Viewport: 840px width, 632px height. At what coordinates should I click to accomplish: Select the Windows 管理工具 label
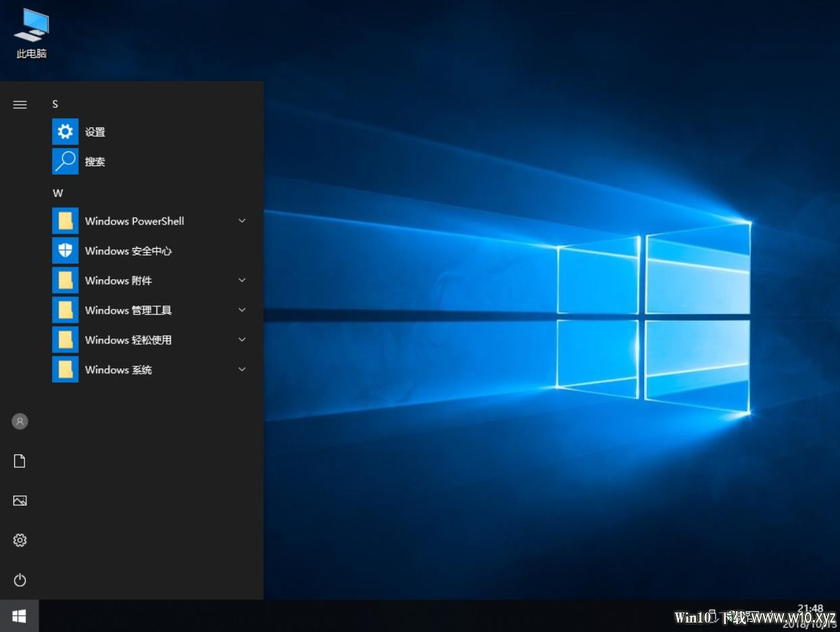(x=128, y=310)
